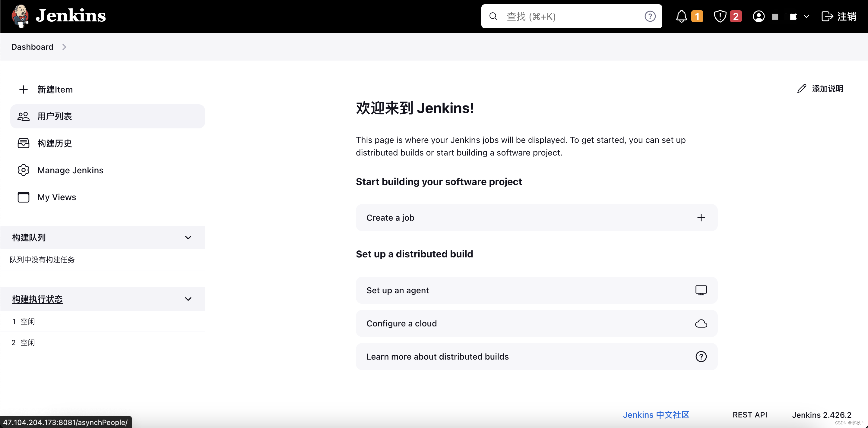Click the My Views sidebar item

(x=56, y=197)
